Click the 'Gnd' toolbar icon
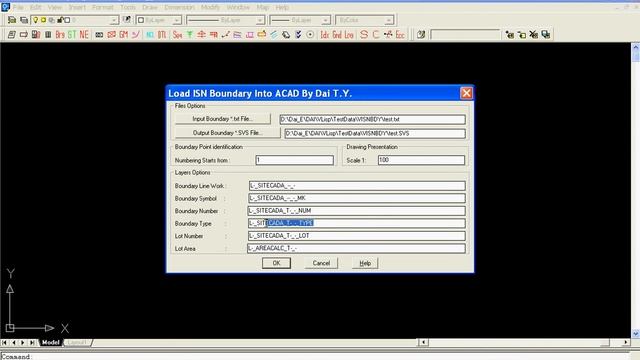This screenshot has width=640, height=360. point(337,35)
